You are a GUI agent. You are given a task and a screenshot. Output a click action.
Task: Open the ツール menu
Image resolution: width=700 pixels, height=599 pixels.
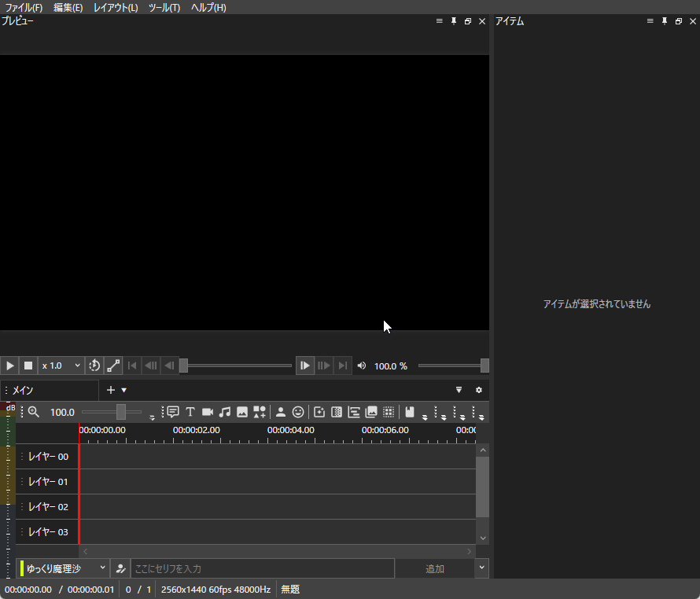tap(163, 7)
